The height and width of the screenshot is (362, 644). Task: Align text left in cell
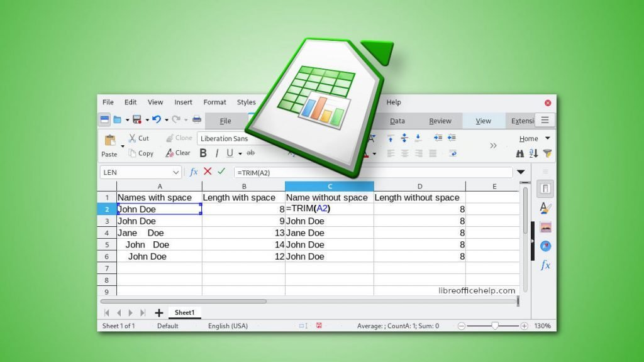coord(391,153)
